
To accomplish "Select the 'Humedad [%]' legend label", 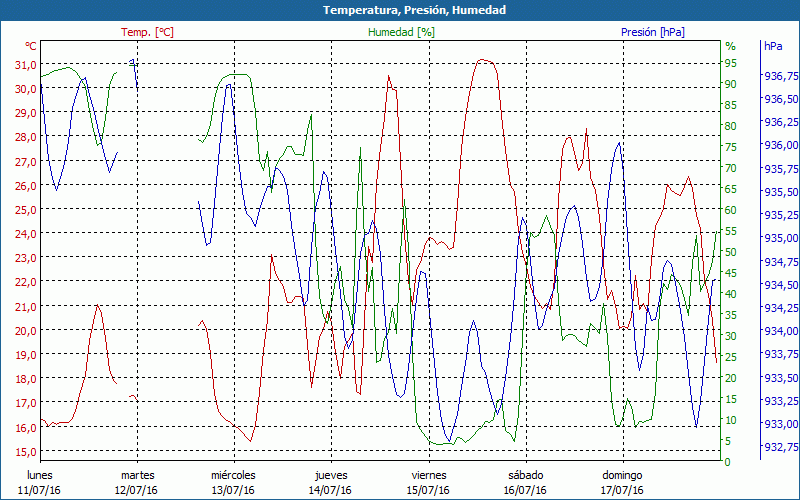I will coord(401,32).
